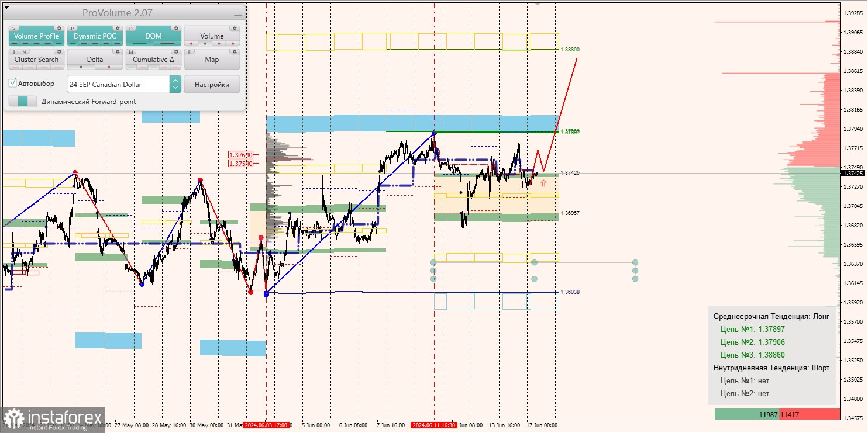
Task: Open Cluster Search gear settings
Action: [x=59, y=51]
